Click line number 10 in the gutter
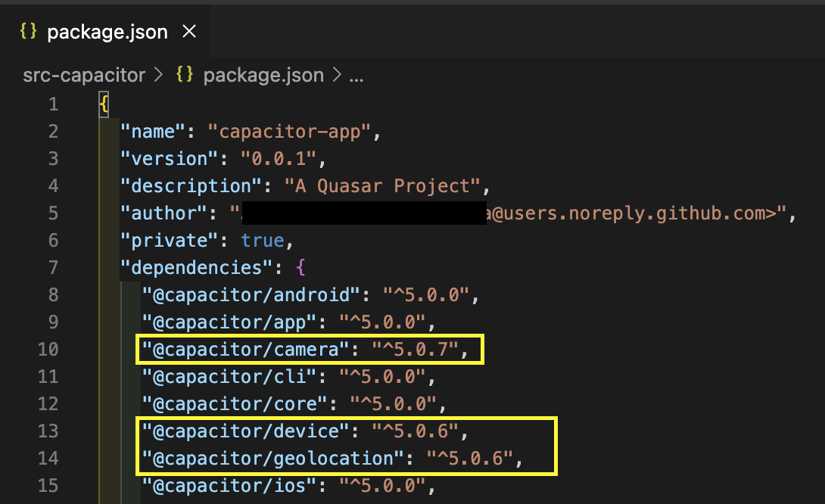This screenshot has width=825, height=504. pos(48,350)
